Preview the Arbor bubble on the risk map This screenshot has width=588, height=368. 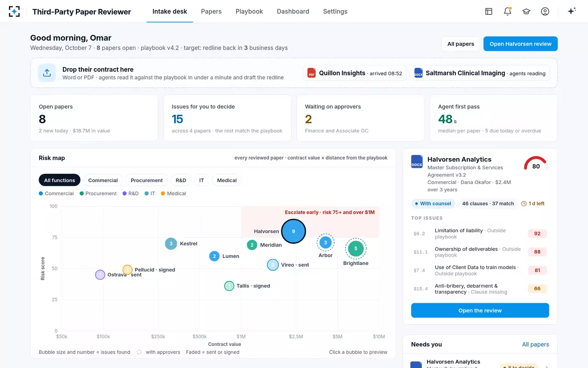pos(325,242)
